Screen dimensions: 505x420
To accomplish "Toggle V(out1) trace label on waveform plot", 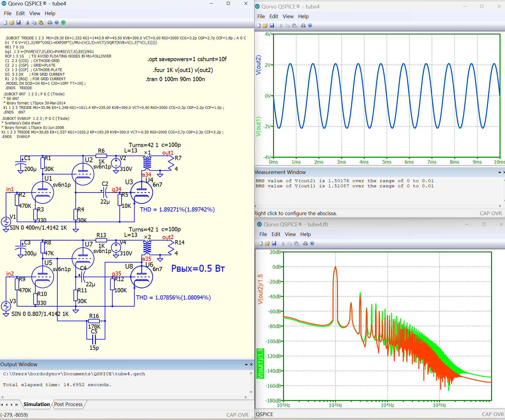I will [x=258, y=126].
